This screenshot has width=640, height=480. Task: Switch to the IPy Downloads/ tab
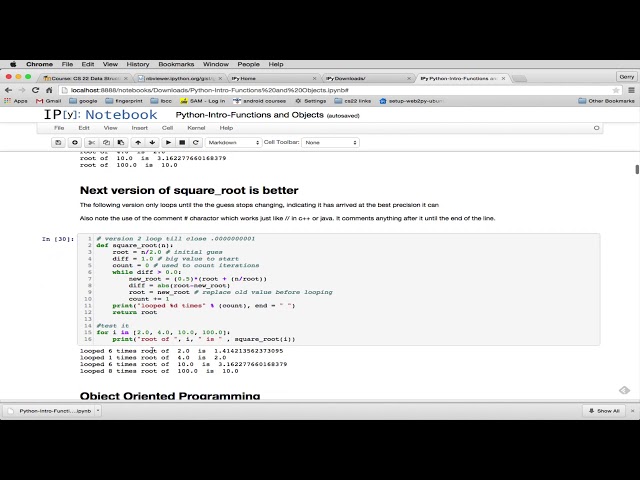367,78
